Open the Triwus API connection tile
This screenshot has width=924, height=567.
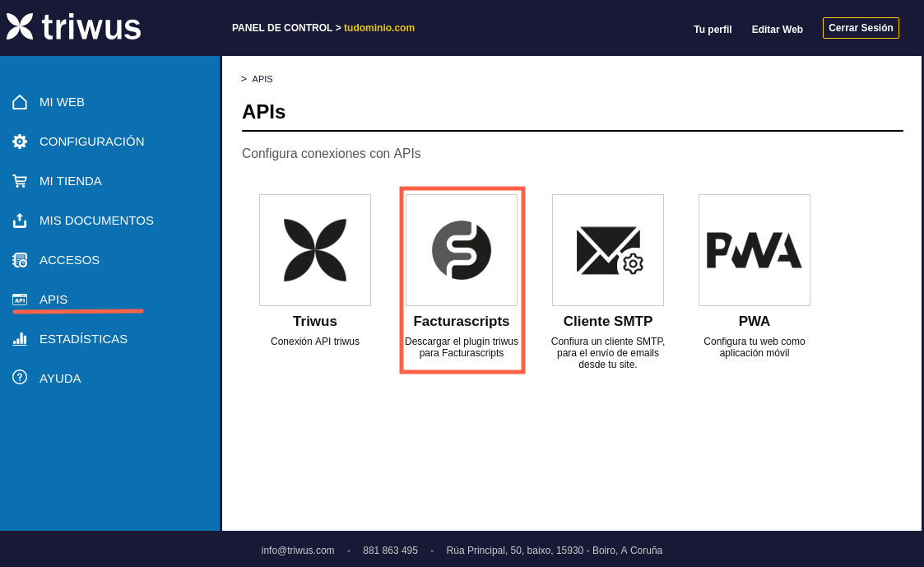click(315, 250)
